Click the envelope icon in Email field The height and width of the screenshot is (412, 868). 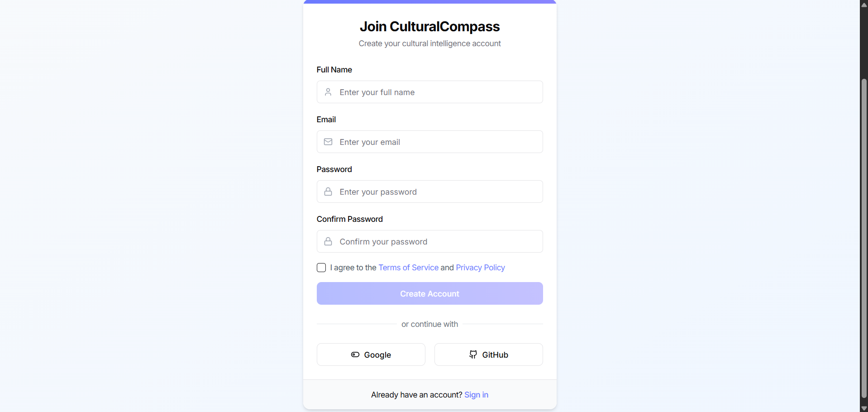pyautogui.click(x=328, y=142)
